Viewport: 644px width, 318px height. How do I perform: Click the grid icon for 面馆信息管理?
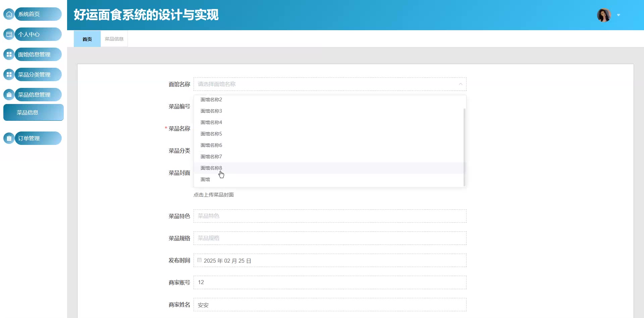9,54
